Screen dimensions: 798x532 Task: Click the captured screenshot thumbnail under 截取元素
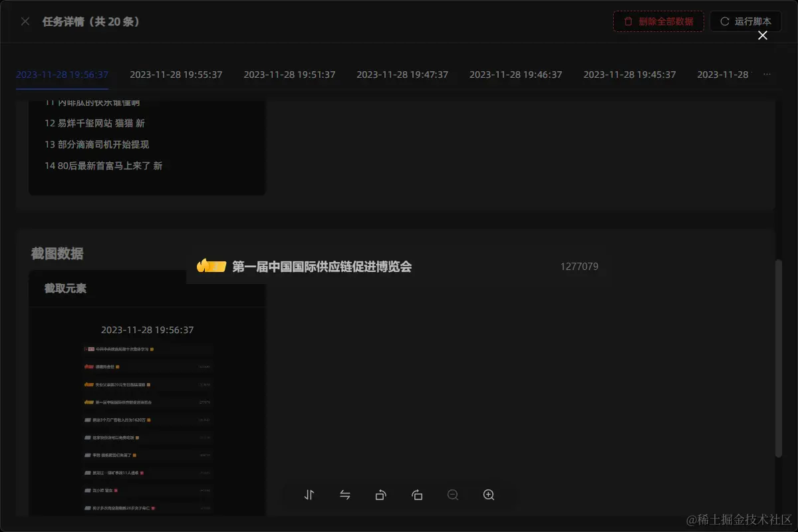tap(147, 419)
